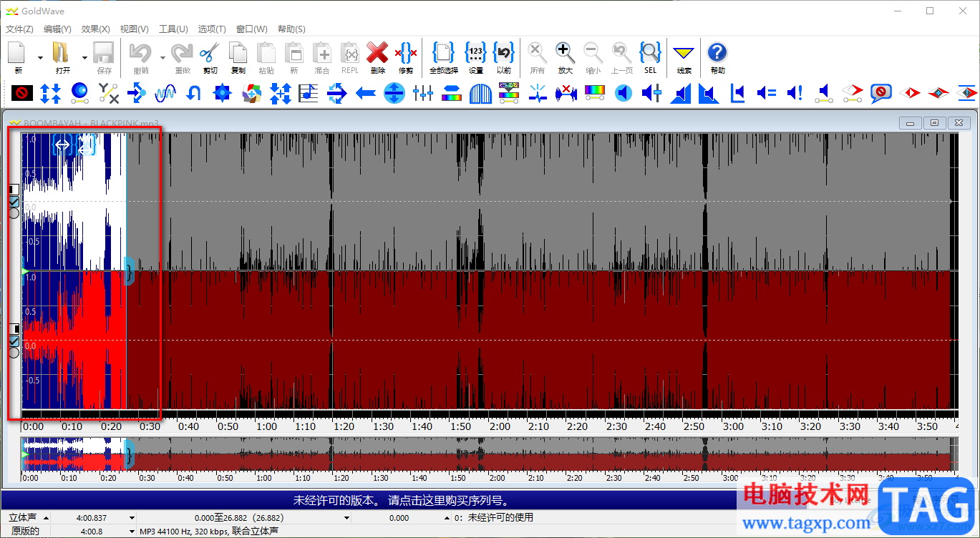Open the 编辑(Y) menu
This screenshot has width=980, height=538.
coord(57,29)
